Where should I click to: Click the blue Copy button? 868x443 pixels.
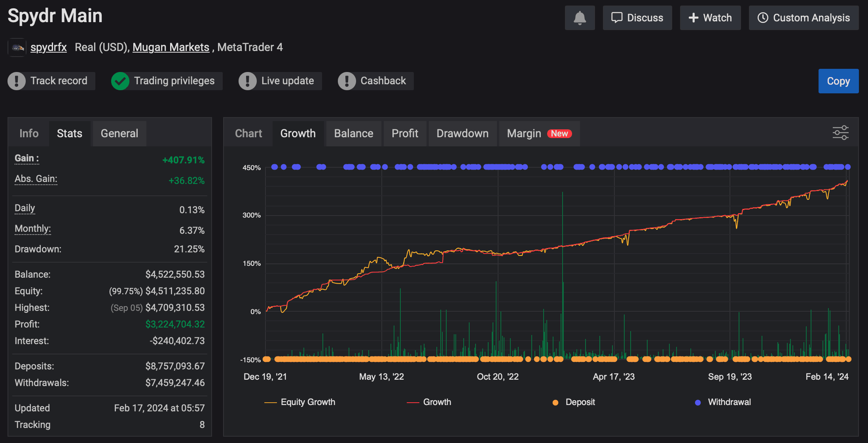(x=838, y=81)
